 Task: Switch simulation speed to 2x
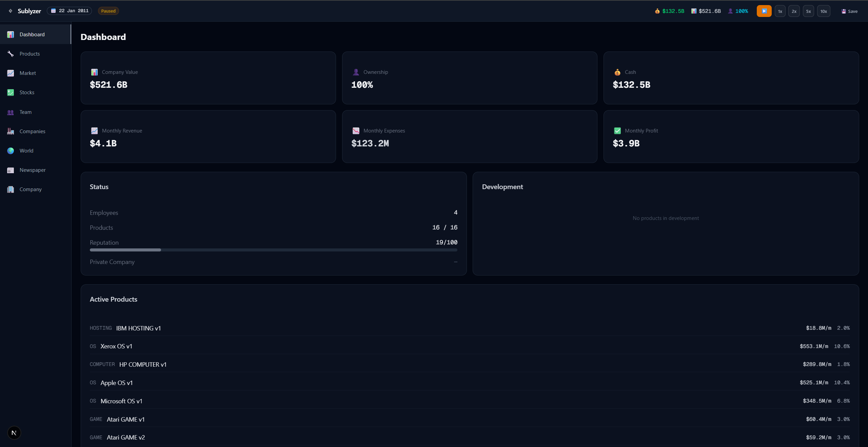[794, 11]
